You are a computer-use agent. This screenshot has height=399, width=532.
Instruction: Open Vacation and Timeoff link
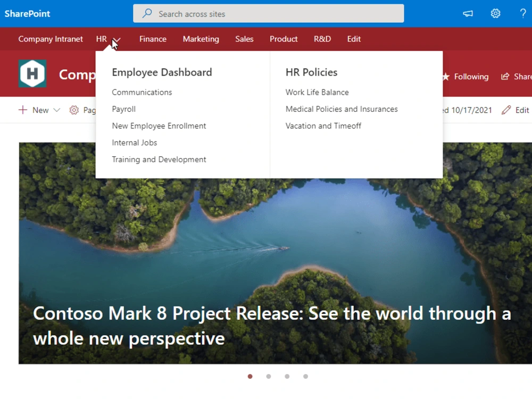[323, 126]
